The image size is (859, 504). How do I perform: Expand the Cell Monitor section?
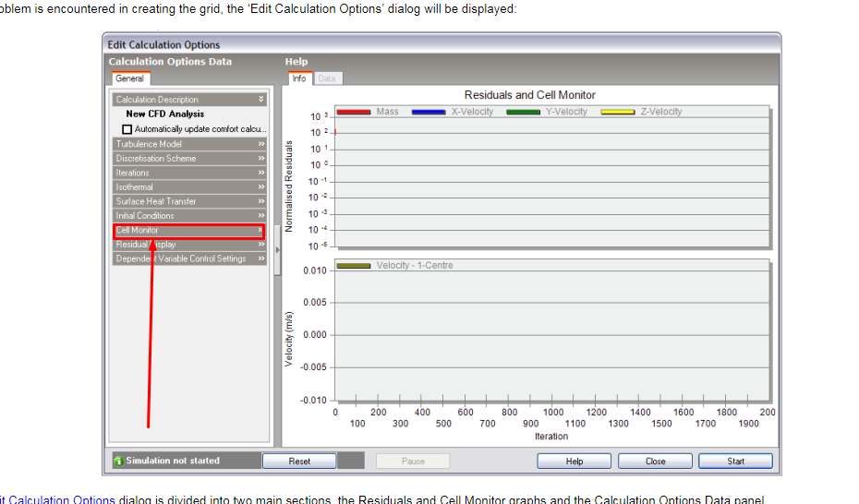click(189, 231)
